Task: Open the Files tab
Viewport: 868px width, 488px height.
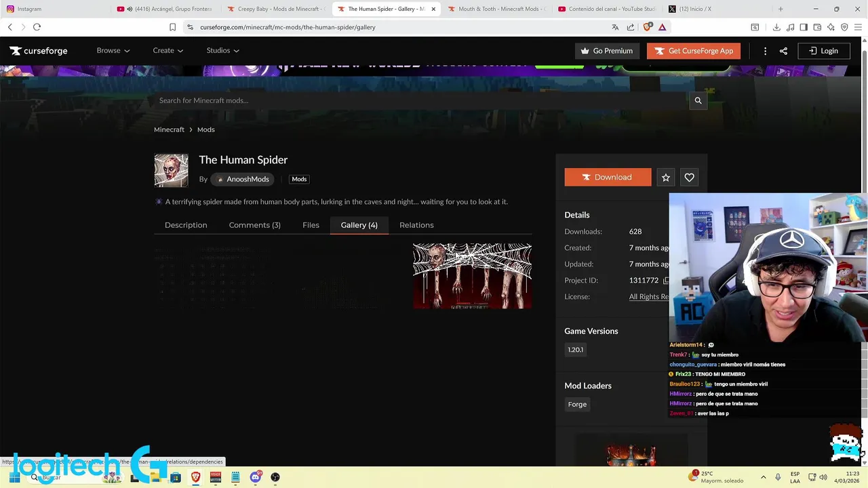Action: pyautogui.click(x=311, y=225)
